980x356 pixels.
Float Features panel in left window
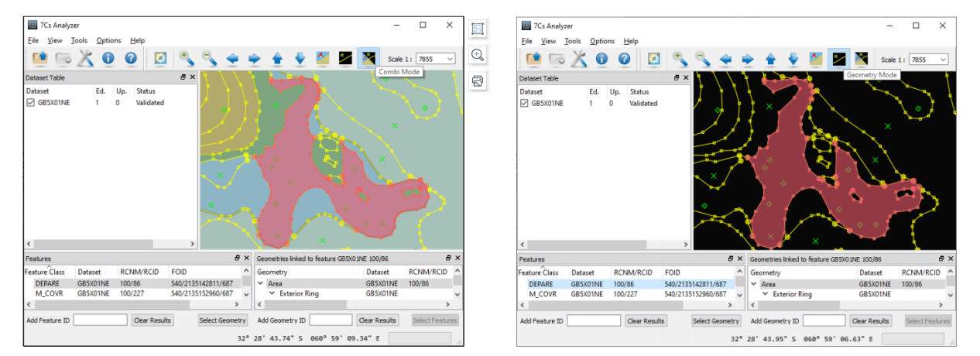click(238, 258)
